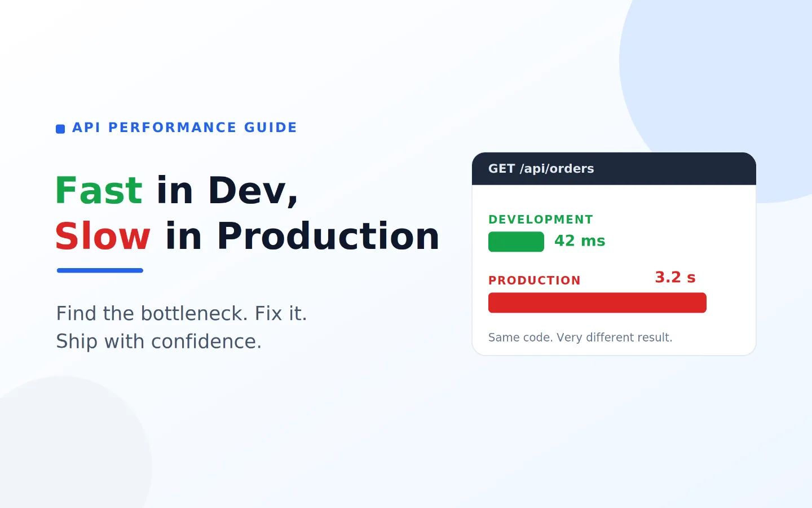This screenshot has height=508, width=812.
Task: Click the green word 'Fast' in headline
Action: click(x=99, y=191)
